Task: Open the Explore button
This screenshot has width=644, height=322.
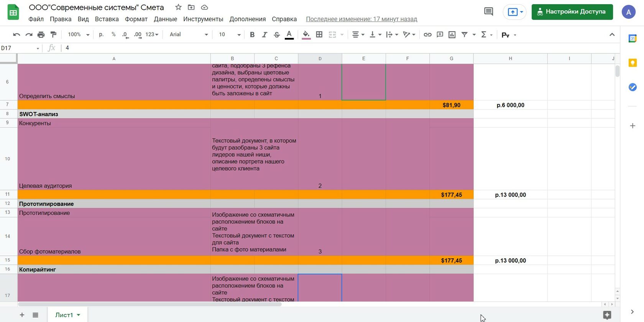Action: (x=607, y=315)
